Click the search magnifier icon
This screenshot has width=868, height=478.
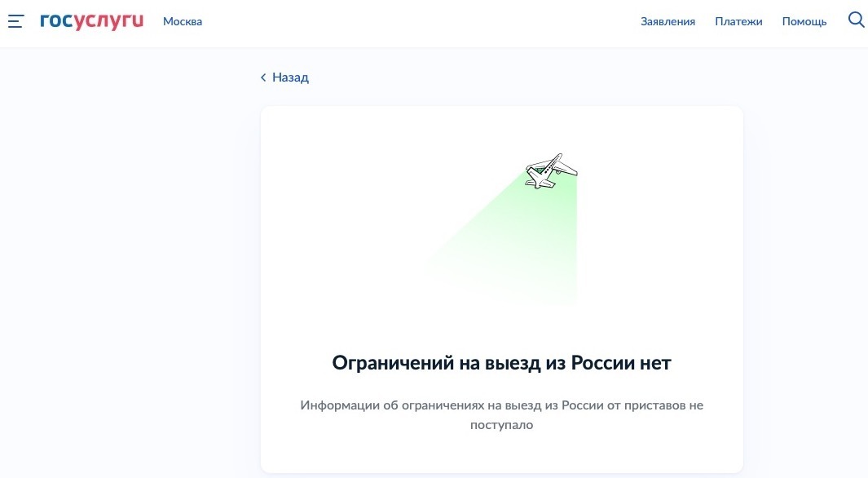coord(855,20)
